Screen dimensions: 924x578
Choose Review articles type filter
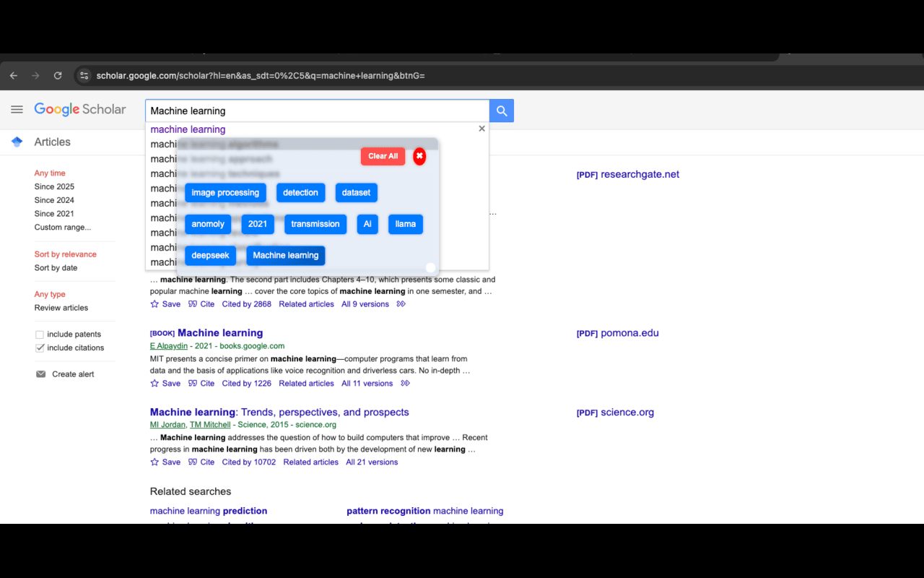[61, 308]
